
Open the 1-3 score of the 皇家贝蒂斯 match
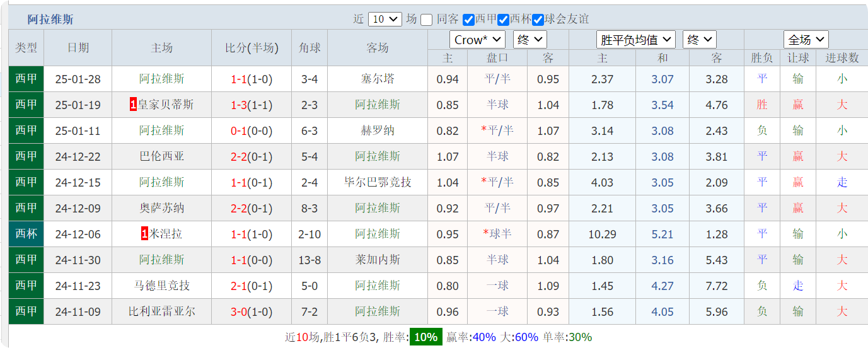[x=238, y=105]
